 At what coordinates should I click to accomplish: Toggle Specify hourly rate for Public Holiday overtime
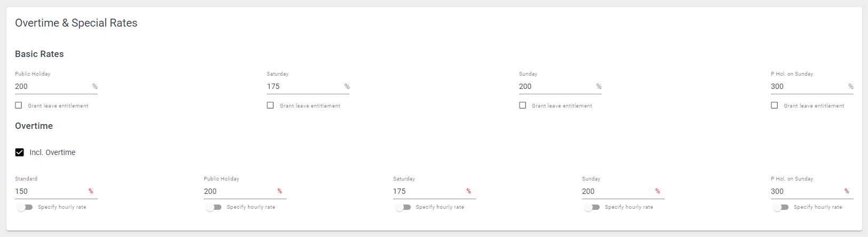(x=213, y=207)
